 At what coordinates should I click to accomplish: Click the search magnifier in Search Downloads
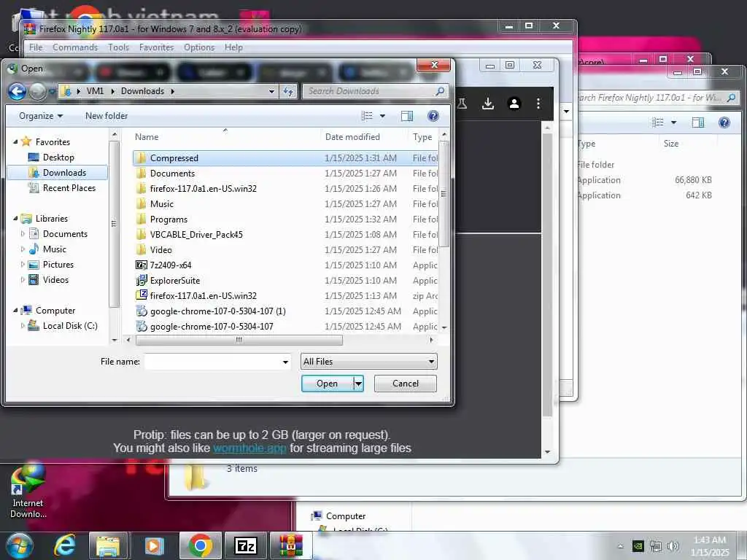tap(440, 91)
